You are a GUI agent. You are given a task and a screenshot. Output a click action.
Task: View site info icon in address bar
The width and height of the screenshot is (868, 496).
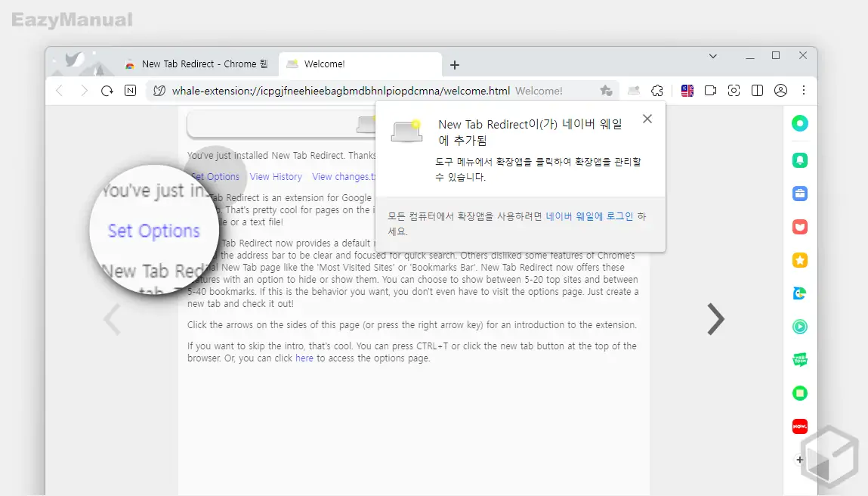pyautogui.click(x=159, y=91)
